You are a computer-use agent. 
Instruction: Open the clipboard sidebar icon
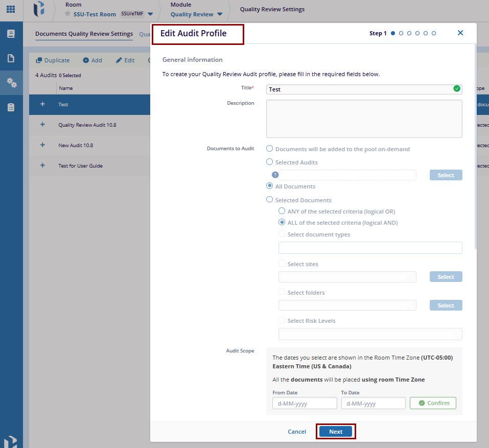(x=11, y=107)
